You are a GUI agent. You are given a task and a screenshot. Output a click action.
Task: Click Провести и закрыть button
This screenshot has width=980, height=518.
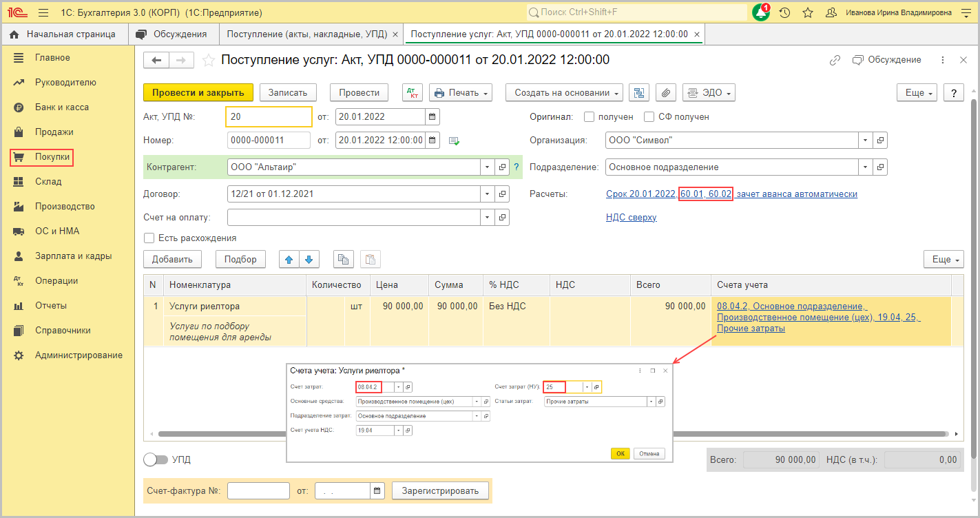coord(198,93)
